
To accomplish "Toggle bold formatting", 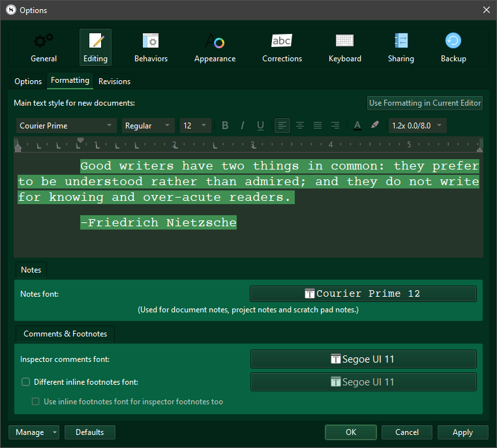I will [x=225, y=125].
